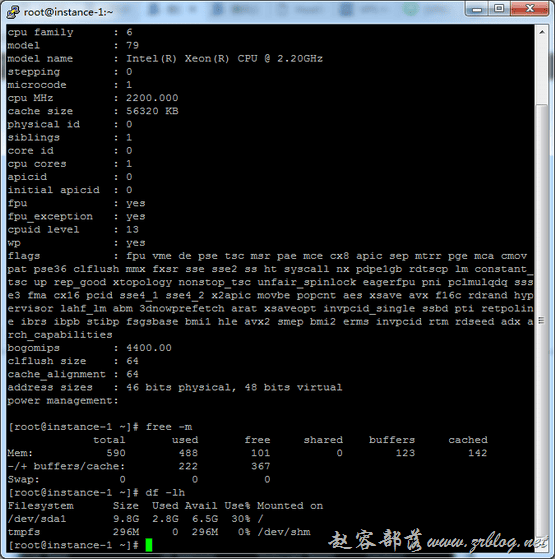Screen dimensions: 555x559
Task: Click the Mem total value 590
Action: [116, 453]
